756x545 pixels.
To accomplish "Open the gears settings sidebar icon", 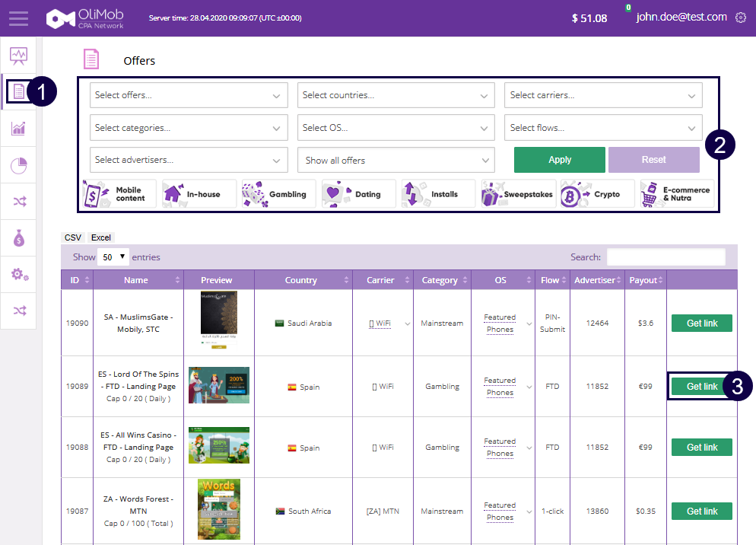I will 18,275.
